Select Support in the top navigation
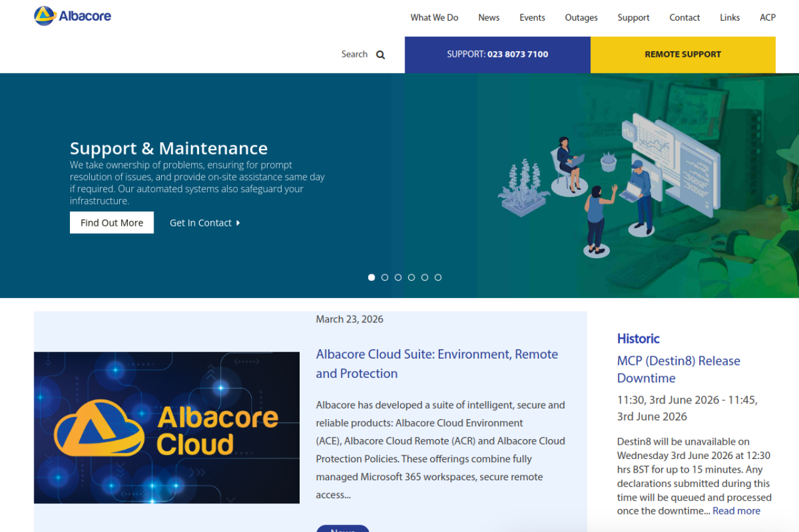 pos(634,17)
